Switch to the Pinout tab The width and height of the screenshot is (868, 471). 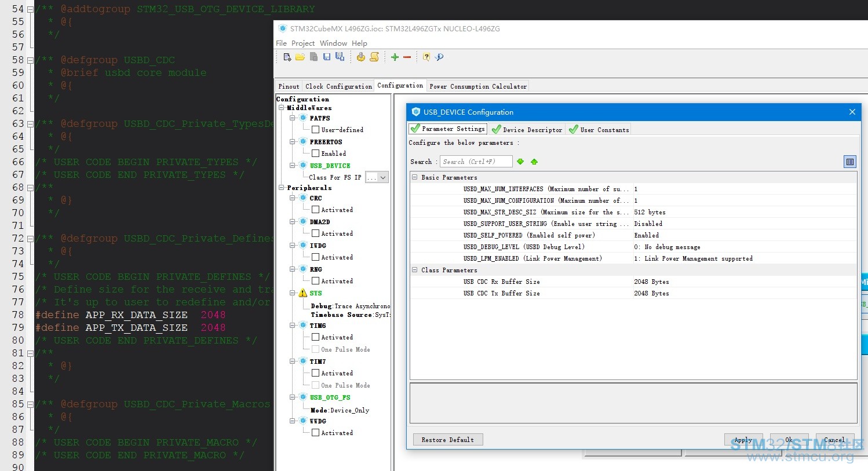[x=289, y=86]
